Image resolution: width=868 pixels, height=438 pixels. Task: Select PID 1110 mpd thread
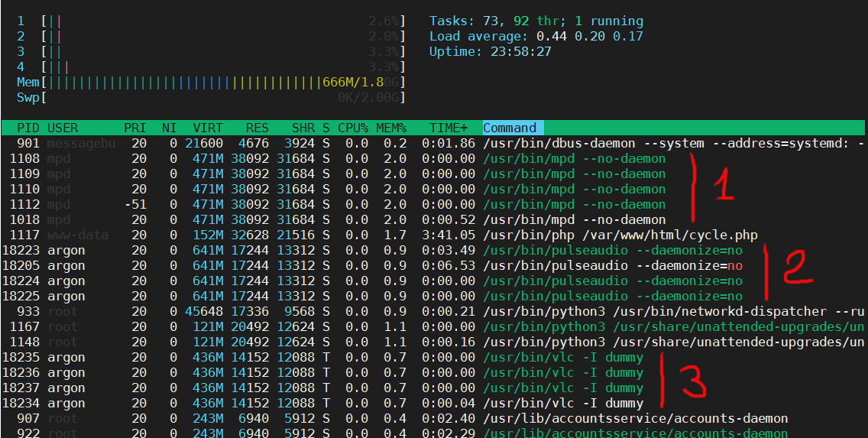433,190
